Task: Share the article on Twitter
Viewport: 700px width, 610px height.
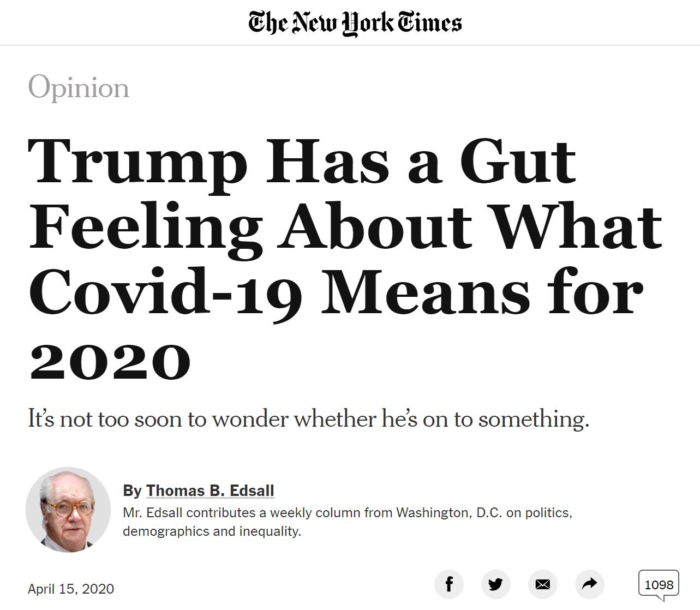Action: (495, 585)
